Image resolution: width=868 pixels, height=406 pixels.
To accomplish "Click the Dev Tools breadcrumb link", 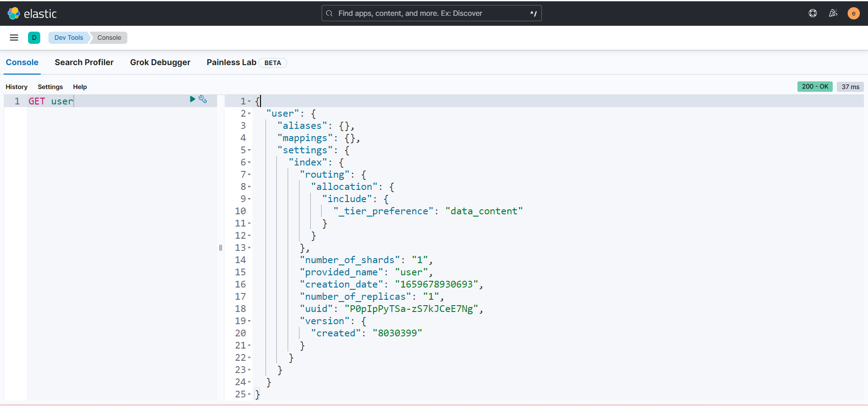I will coord(69,38).
